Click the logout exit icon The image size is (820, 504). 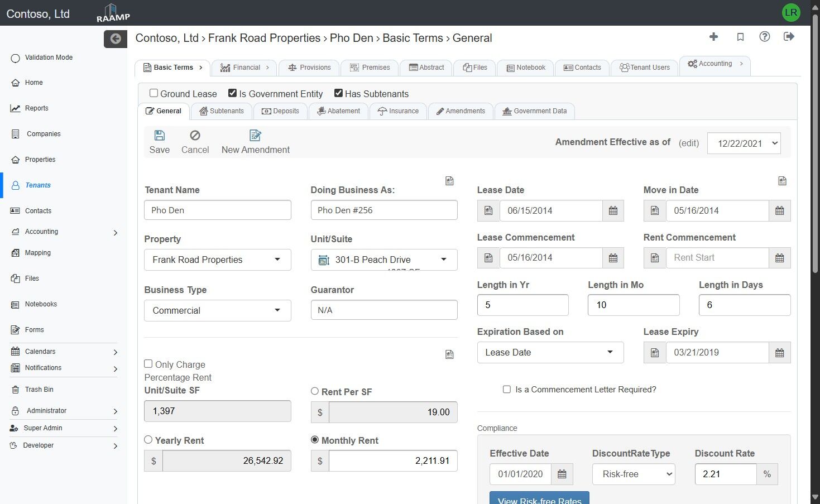789,37
